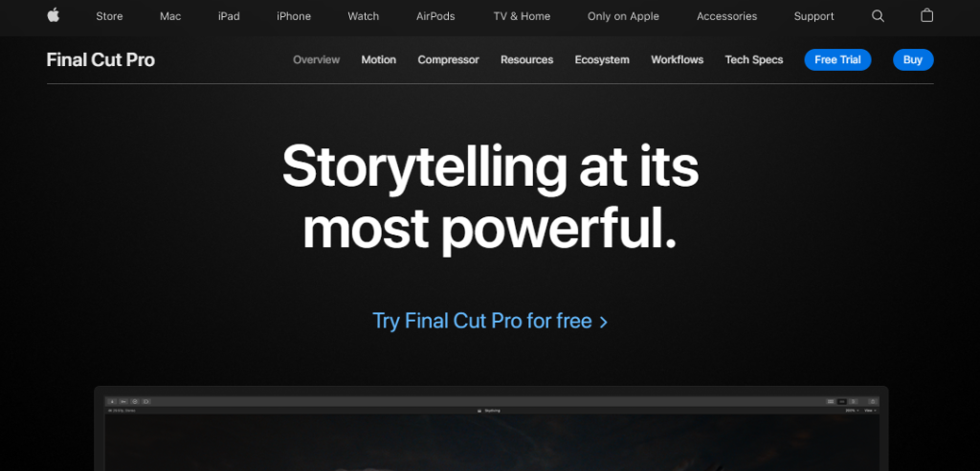Go to the iPhone section
980x471 pixels.
tap(294, 16)
